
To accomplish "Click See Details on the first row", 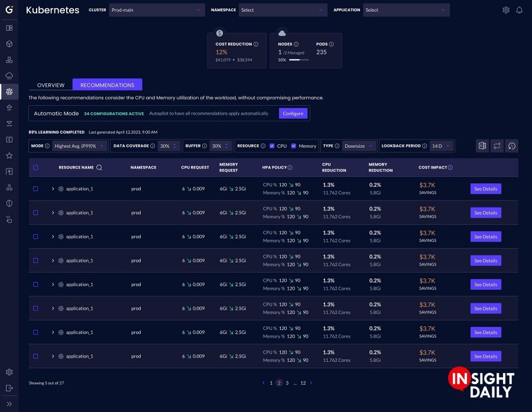I will (485, 189).
